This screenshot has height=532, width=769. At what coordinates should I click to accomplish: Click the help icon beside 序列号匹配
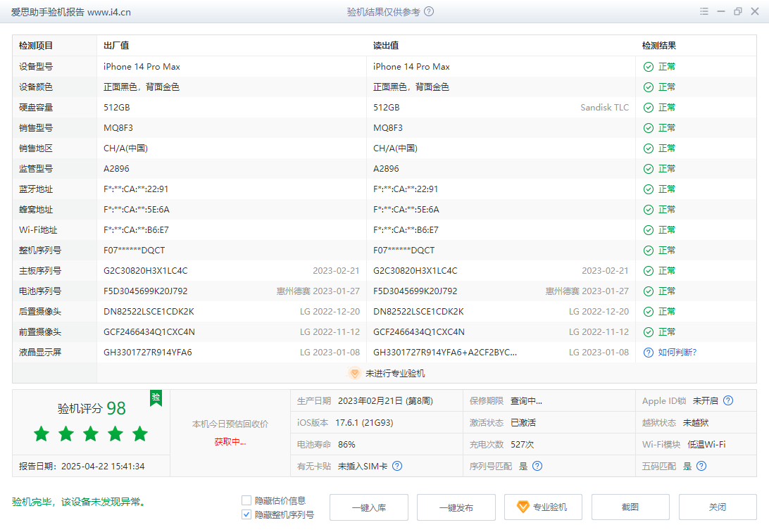[537, 466]
